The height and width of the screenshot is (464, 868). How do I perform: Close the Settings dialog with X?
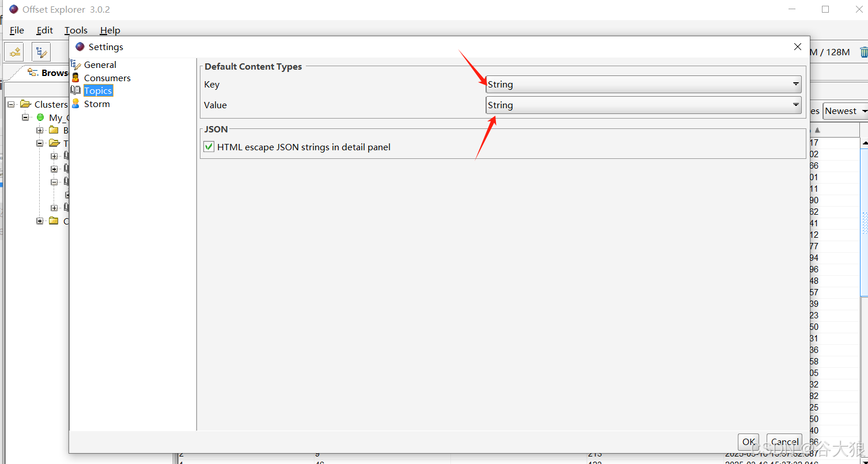click(797, 47)
